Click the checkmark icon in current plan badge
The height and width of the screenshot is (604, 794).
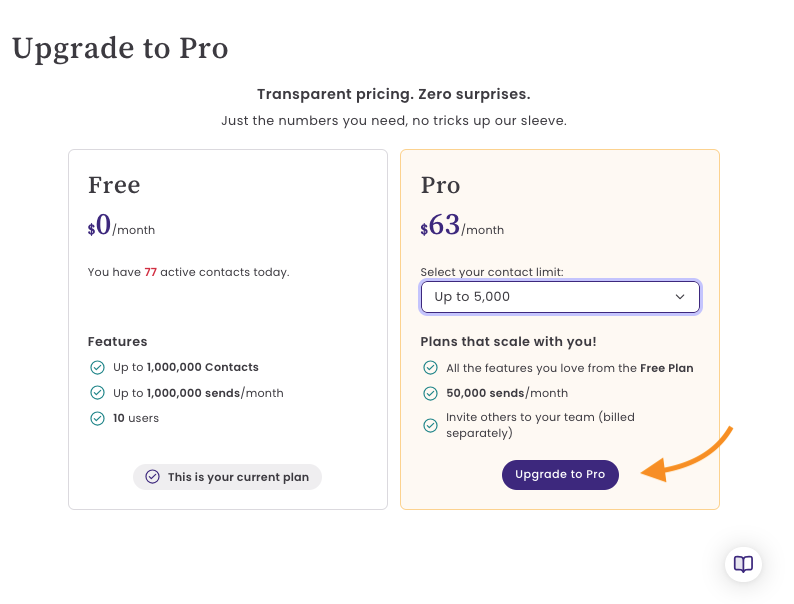pos(152,476)
